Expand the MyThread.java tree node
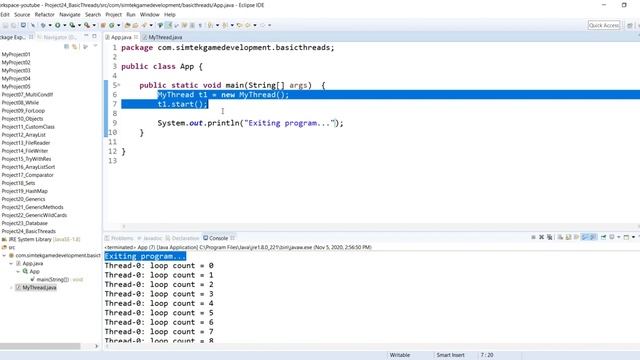Image resolution: width=640 pixels, height=360 pixels. (11, 288)
